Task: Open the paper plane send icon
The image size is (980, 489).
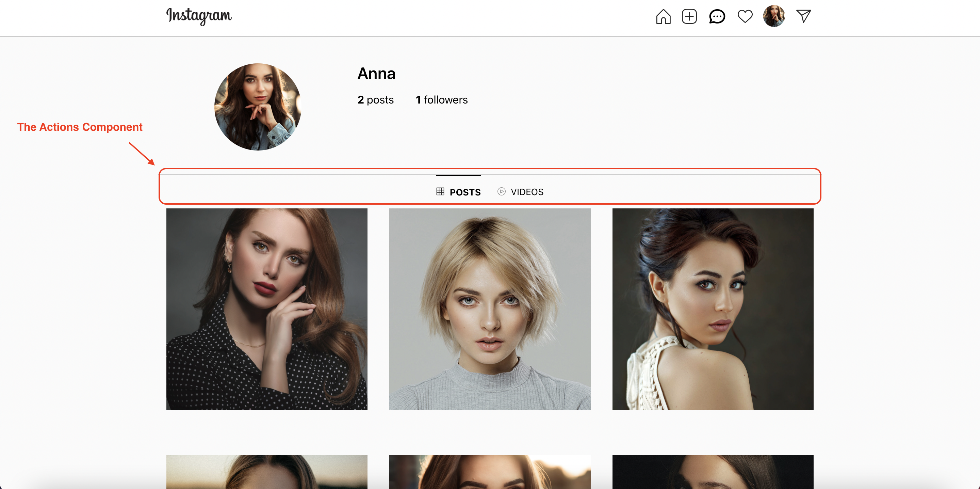Action: tap(803, 16)
